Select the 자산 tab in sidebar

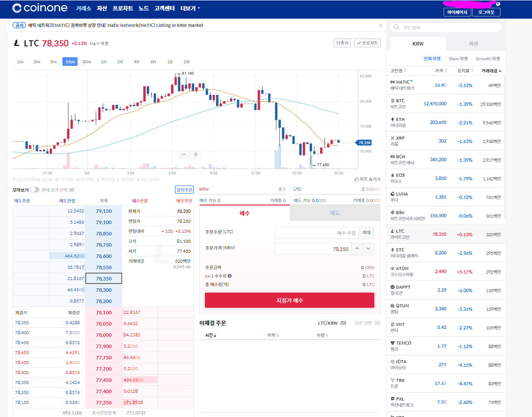coord(473,44)
